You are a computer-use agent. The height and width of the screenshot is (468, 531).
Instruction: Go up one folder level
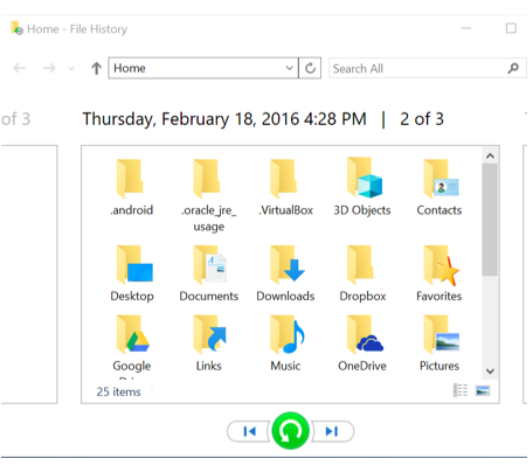[x=97, y=68]
